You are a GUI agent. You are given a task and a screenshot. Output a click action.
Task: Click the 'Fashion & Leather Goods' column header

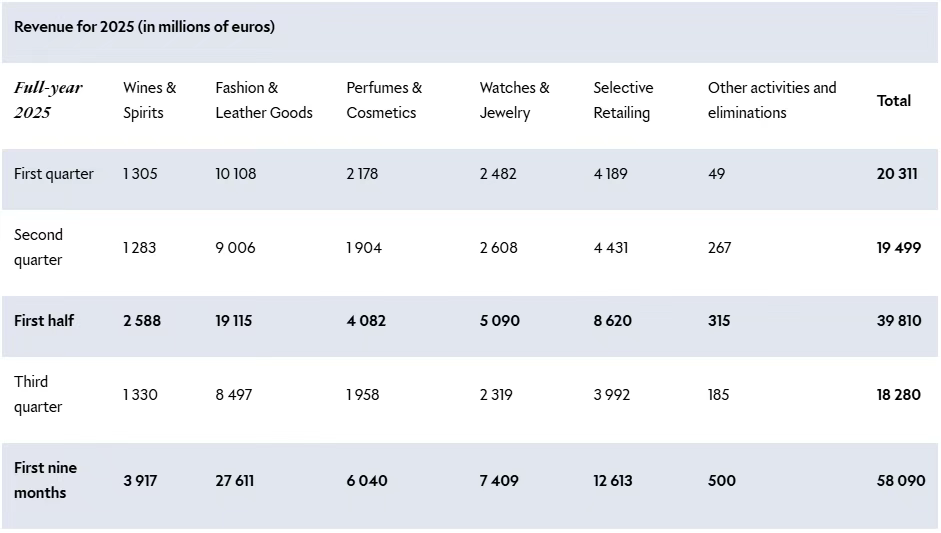point(263,100)
